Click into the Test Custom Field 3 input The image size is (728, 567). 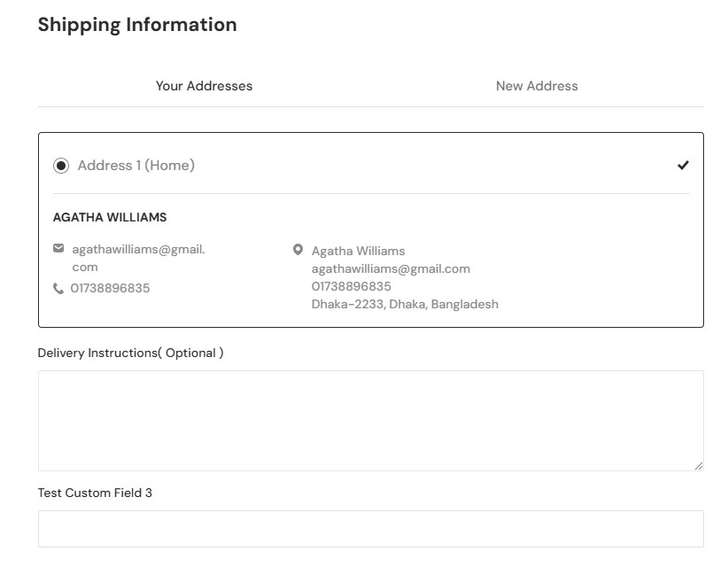point(370,528)
